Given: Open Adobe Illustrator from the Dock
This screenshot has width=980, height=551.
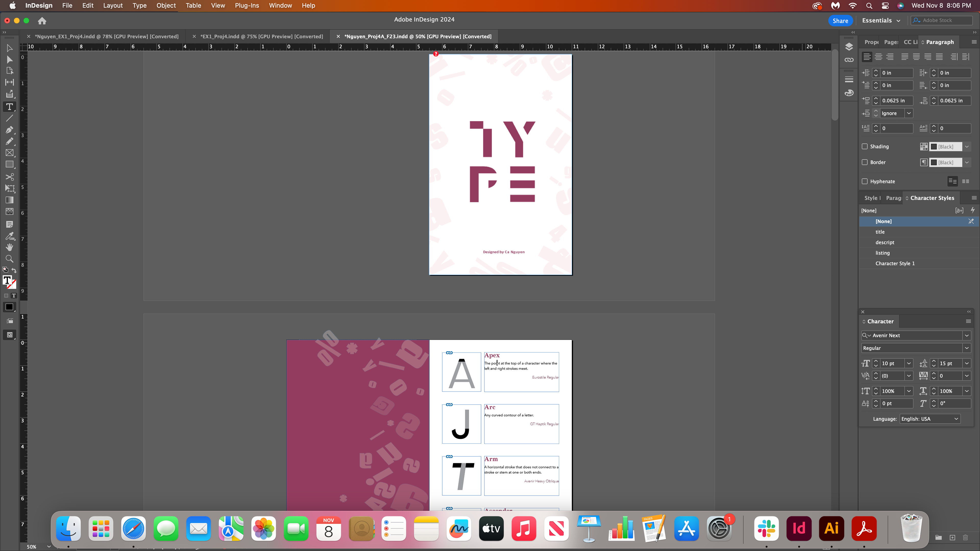Looking at the screenshot, I should (831, 528).
